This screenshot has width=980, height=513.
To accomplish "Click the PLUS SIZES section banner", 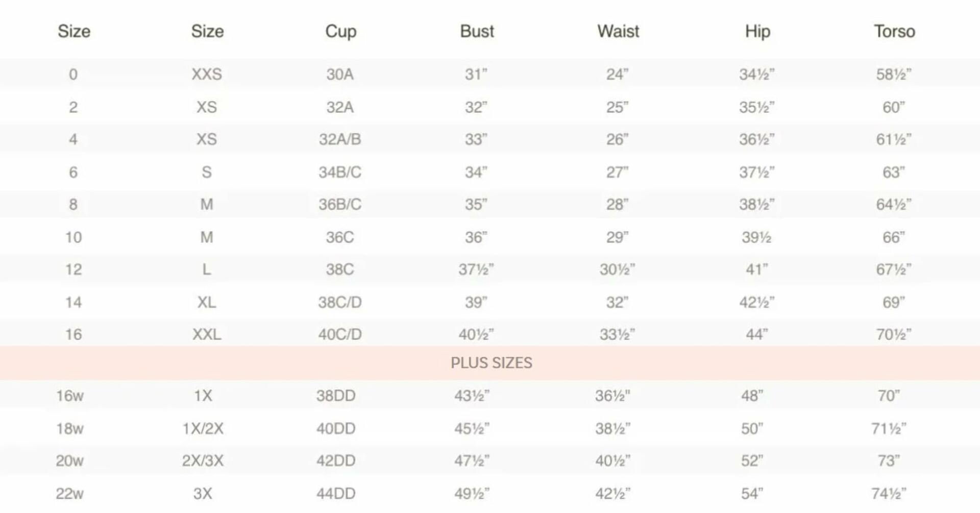I will click(491, 363).
